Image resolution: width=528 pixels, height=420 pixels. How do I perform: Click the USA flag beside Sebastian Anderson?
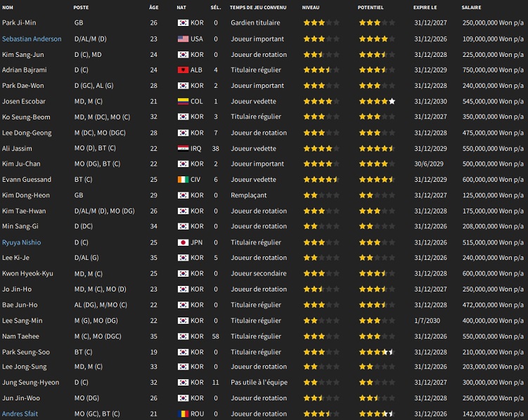click(183, 39)
